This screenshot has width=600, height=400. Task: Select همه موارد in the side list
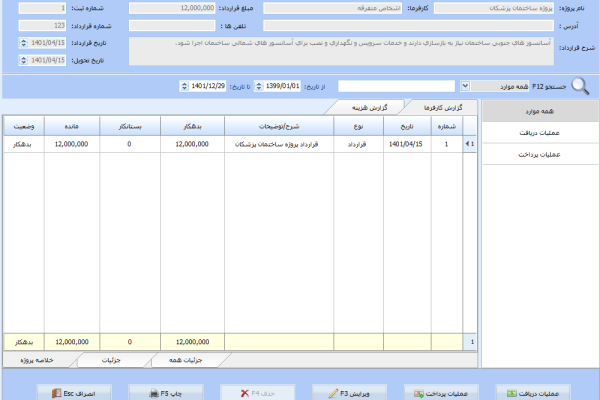point(540,111)
